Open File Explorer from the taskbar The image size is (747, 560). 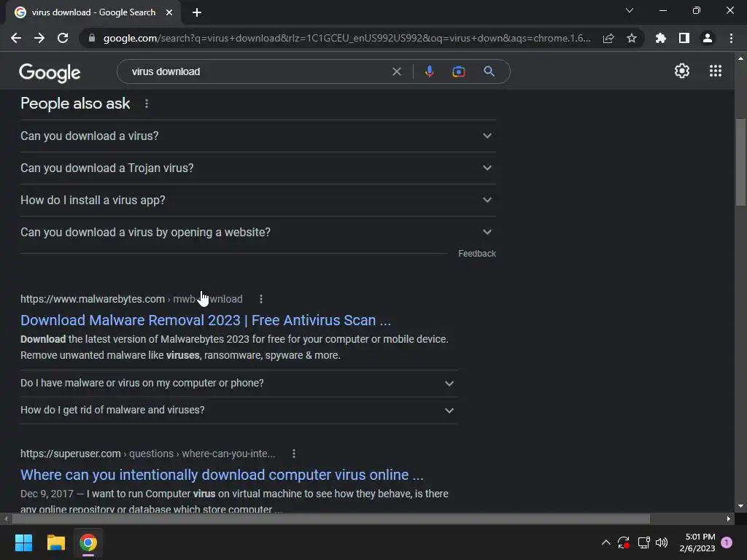pyautogui.click(x=55, y=542)
